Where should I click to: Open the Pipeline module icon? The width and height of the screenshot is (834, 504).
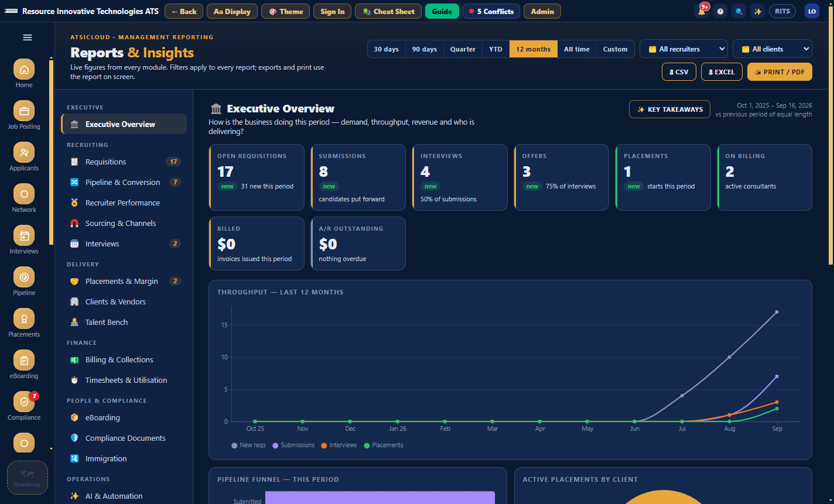click(24, 277)
